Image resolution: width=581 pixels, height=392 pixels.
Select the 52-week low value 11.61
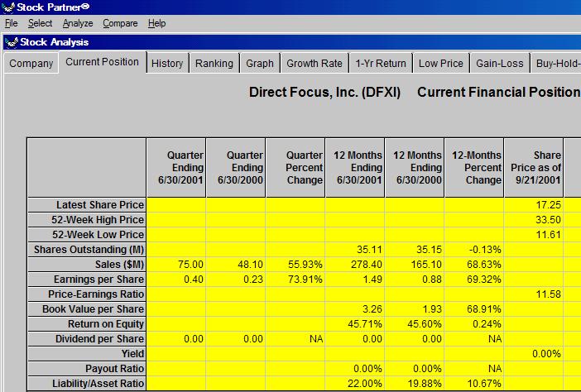[x=534, y=235]
